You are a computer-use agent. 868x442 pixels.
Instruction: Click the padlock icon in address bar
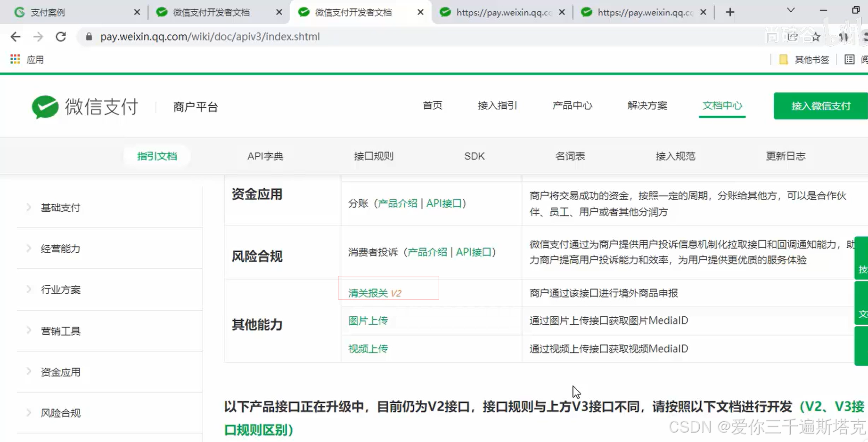click(x=89, y=36)
